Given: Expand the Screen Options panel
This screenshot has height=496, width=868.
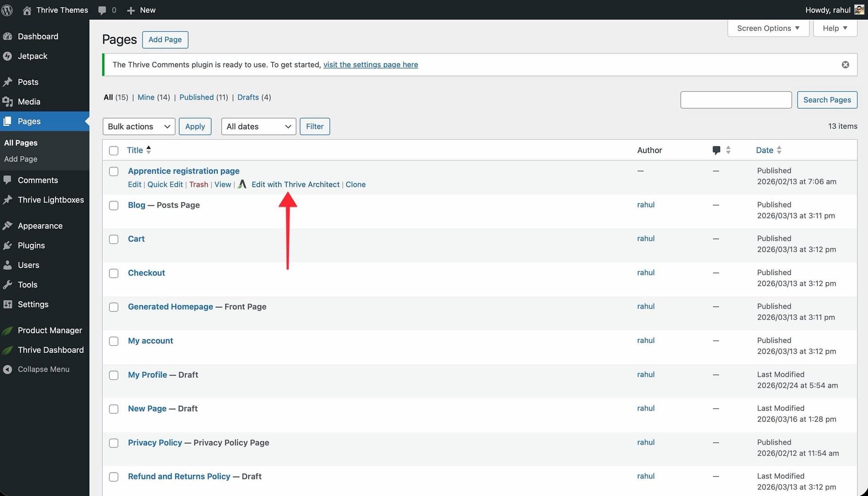Looking at the screenshot, I should [768, 28].
